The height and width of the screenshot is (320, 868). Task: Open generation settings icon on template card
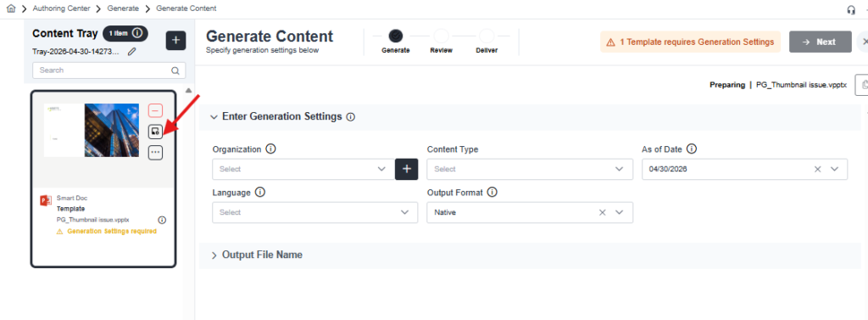[x=156, y=132]
